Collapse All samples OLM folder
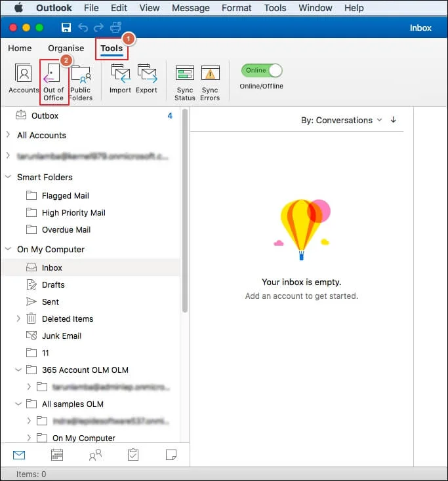This screenshot has height=481, width=448. (x=18, y=404)
